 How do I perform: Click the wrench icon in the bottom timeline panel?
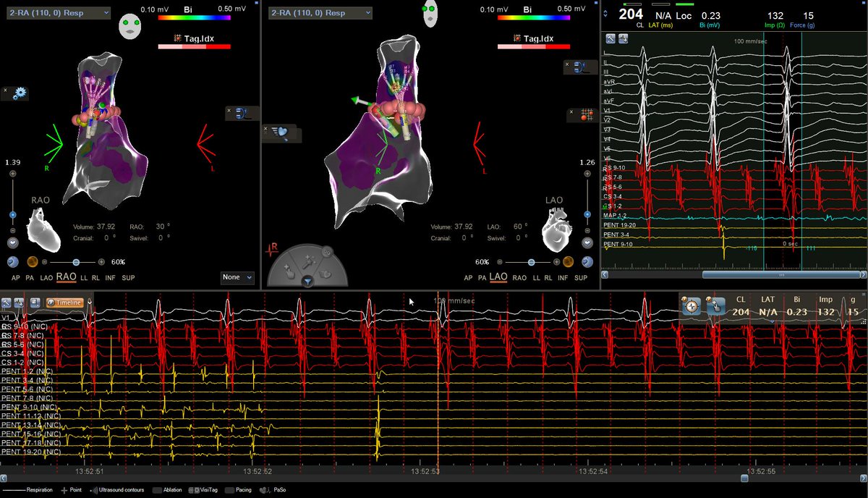pyautogui.click(x=7, y=303)
